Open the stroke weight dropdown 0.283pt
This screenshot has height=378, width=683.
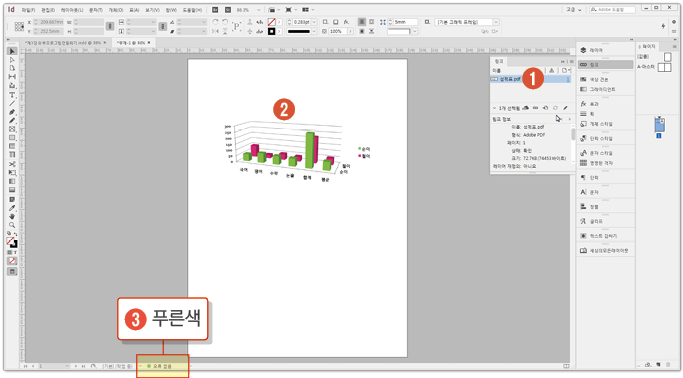[314, 22]
